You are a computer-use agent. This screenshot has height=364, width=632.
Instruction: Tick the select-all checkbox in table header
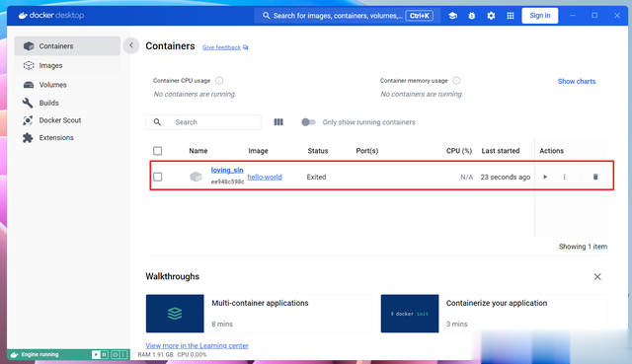[158, 151]
